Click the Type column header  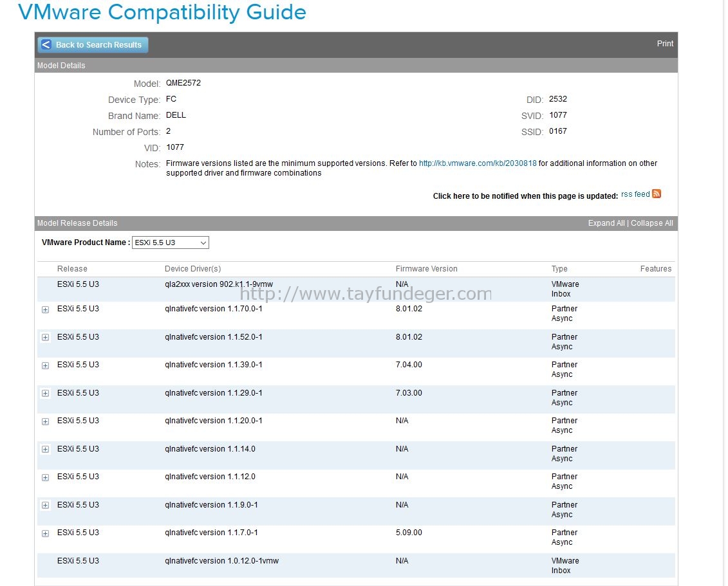coord(559,269)
